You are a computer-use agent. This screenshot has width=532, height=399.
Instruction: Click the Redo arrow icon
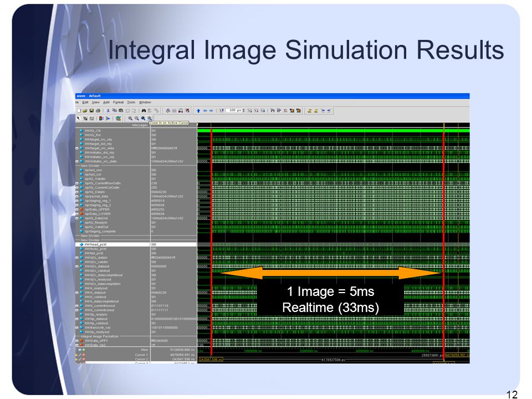point(134,111)
